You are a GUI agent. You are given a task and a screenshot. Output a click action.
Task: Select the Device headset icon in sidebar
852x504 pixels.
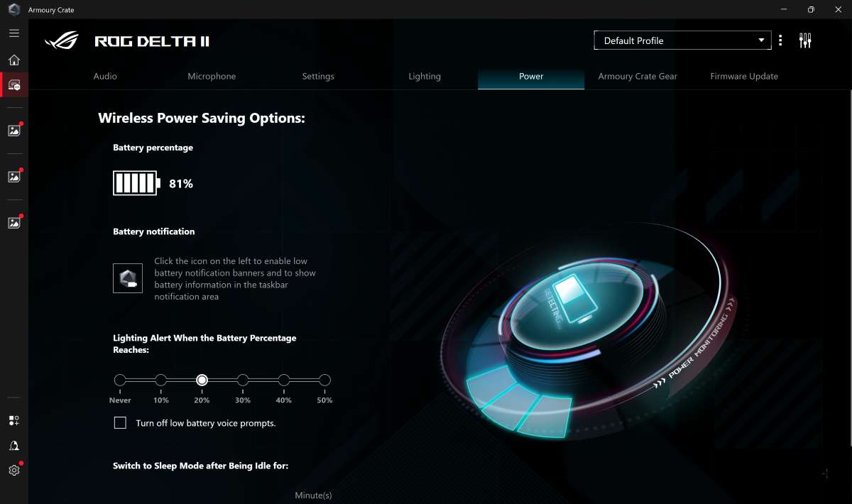[x=14, y=84]
